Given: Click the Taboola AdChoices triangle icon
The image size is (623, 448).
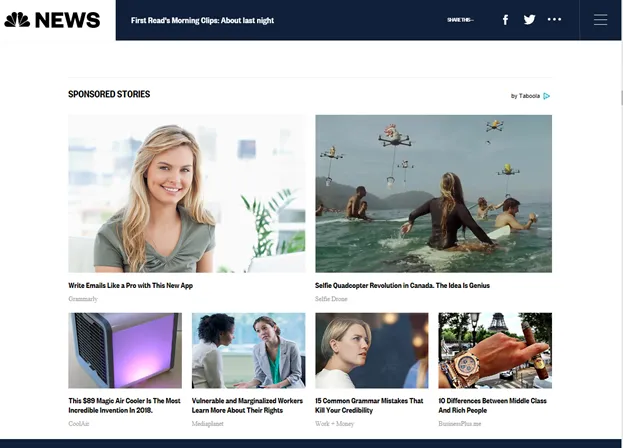Looking at the screenshot, I should 547,96.
